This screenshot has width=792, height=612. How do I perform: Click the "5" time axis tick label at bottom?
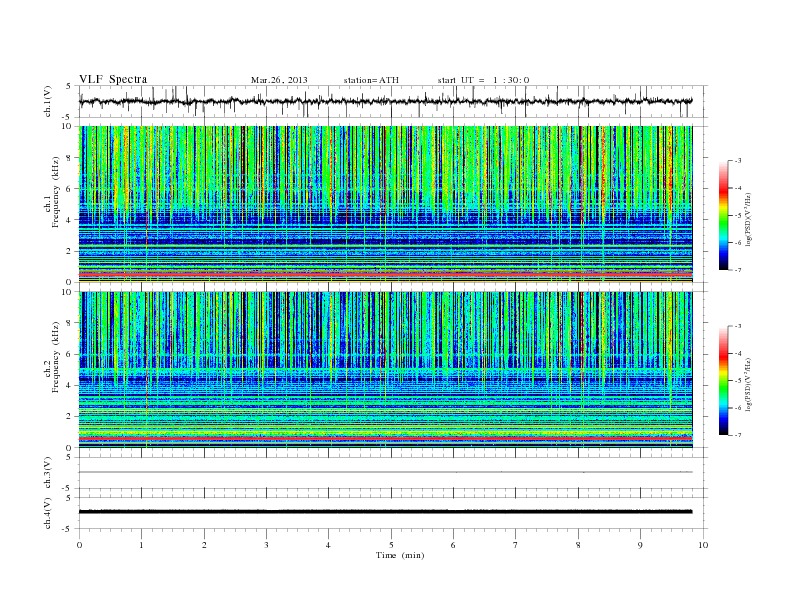391,545
